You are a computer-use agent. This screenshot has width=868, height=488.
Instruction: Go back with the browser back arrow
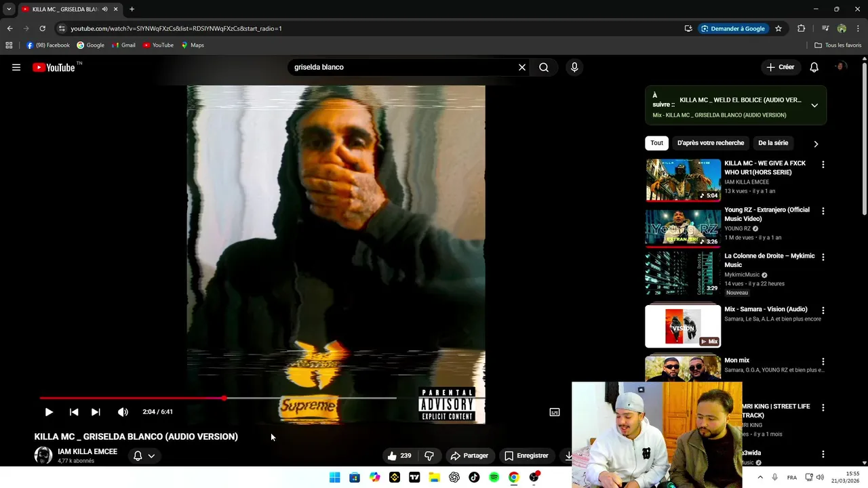pyautogui.click(x=9, y=28)
